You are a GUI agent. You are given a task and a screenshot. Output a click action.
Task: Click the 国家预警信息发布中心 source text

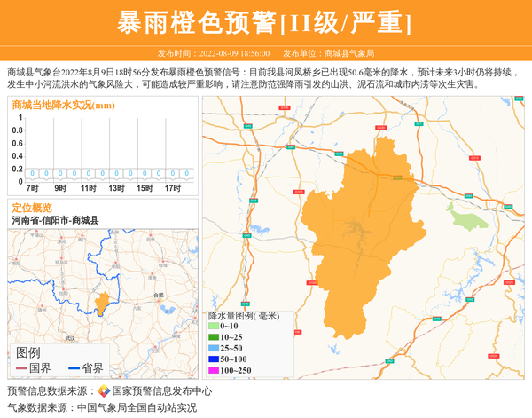tap(162, 391)
